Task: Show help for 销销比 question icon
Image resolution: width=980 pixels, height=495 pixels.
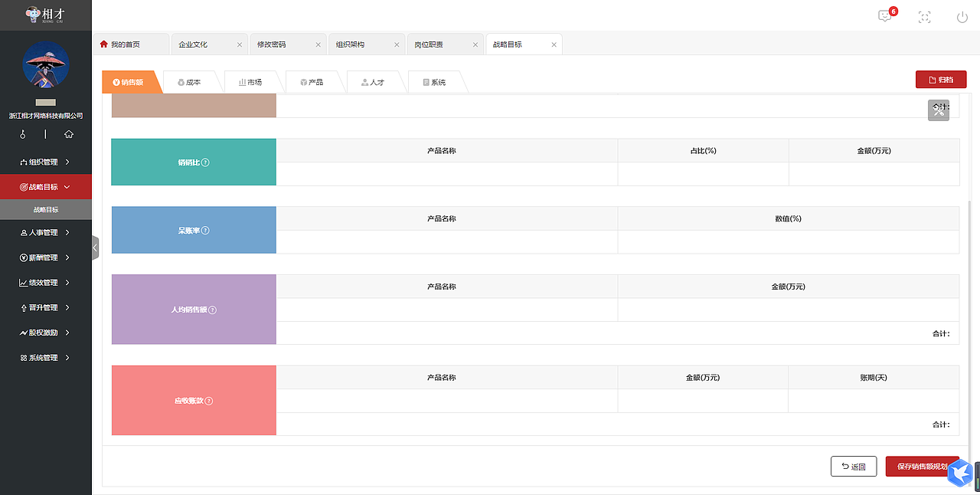Action: [206, 162]
